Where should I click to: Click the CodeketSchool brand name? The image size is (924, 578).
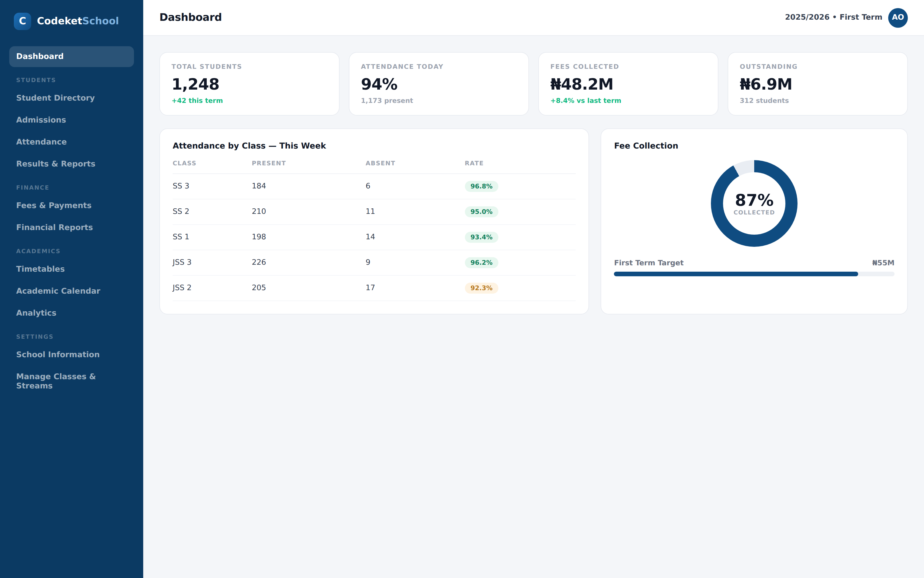point(78,21)
